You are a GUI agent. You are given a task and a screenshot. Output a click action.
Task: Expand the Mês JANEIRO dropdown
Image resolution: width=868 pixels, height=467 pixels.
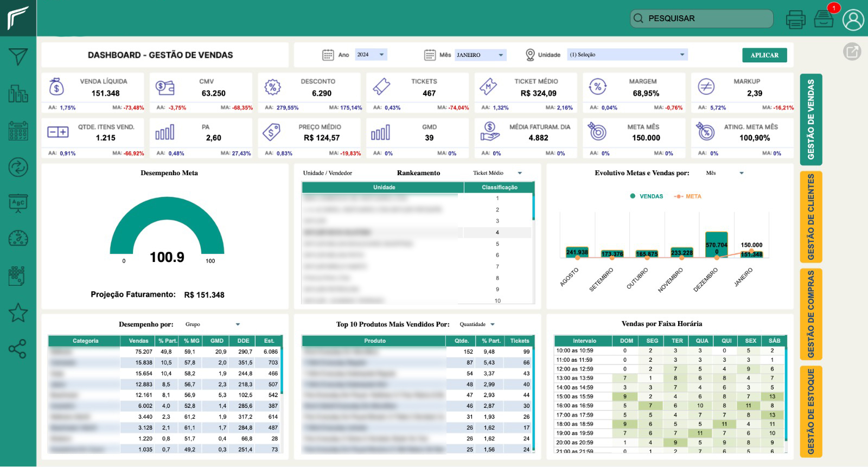pos(480,55)
